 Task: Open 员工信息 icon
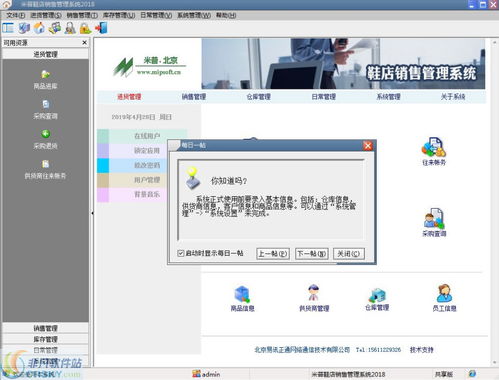coord(444,298)
